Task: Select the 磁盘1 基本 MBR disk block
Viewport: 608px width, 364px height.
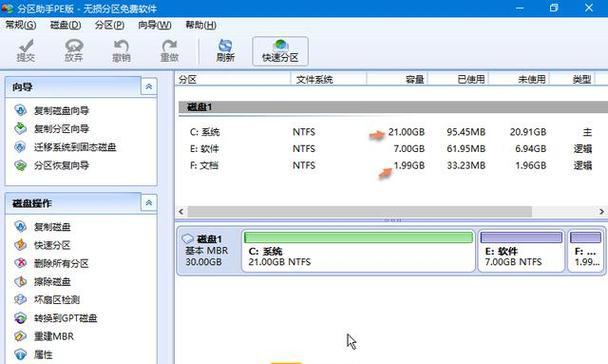Action: pyautogui.click(x=209, y=251)
